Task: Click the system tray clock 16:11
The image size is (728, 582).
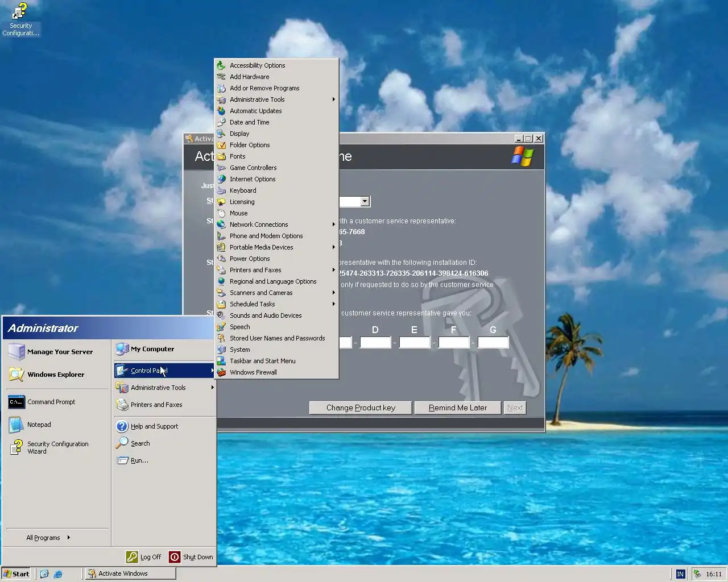Action: coord(714,574)
